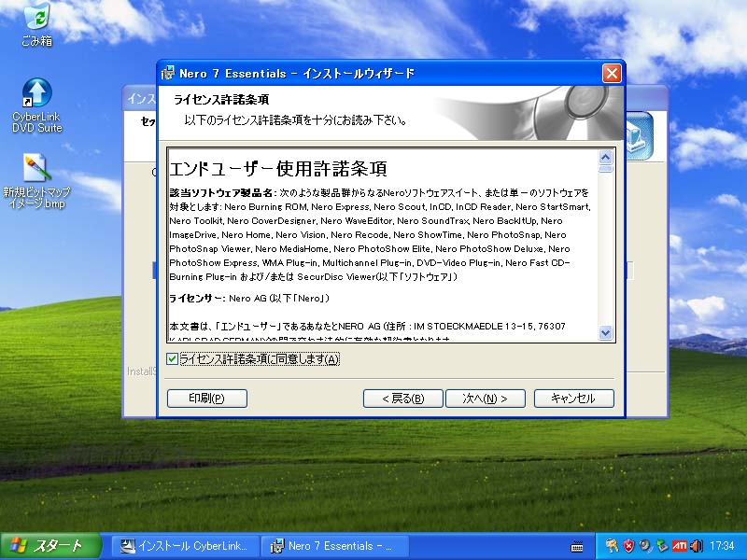Open the ごみ箱 recycle bin desktop icon
747x560 pixels.
[x=36, y=24]
